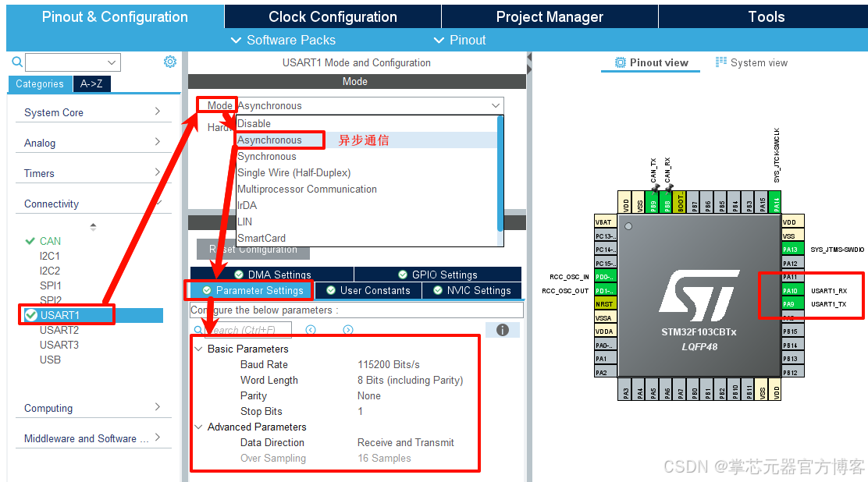Select the PD1 oscillator pin
The width and height of the screenshot is (868, 482).
click(605, 291)
